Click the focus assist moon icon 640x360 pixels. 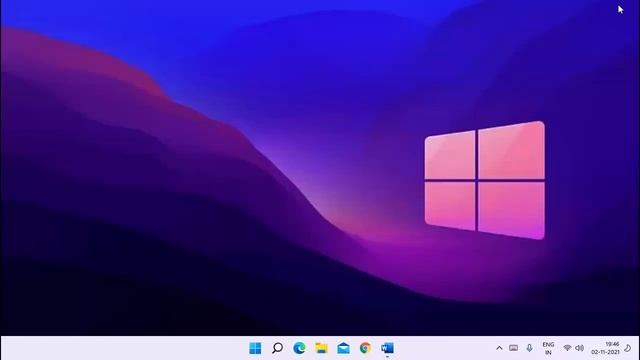click(x=628, y=348)
